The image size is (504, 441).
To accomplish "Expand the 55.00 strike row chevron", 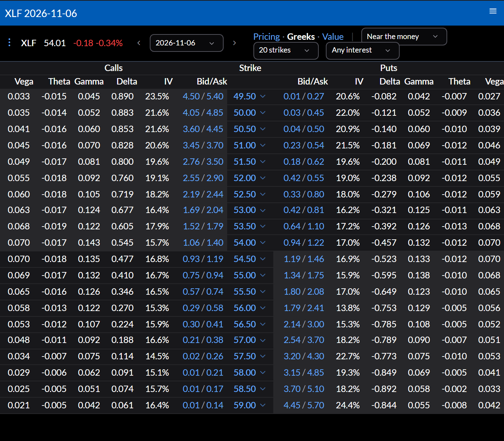I will coord(263,275).
